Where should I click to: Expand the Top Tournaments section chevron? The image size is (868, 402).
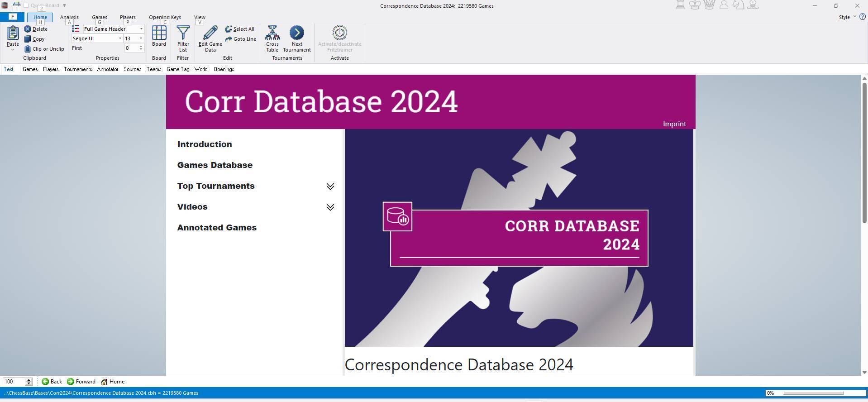[x=330, y=187]
